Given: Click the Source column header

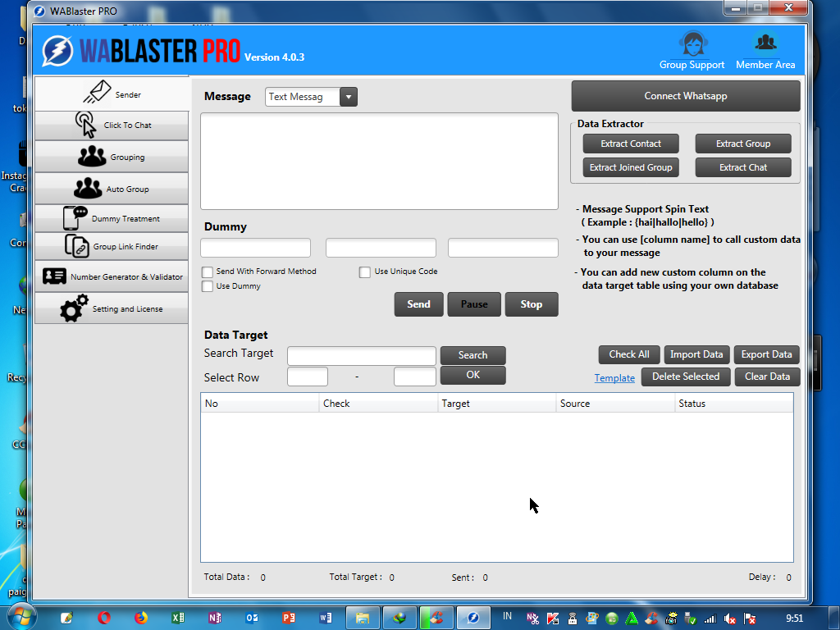Looking at the screenshot, I should coord(615,404).
